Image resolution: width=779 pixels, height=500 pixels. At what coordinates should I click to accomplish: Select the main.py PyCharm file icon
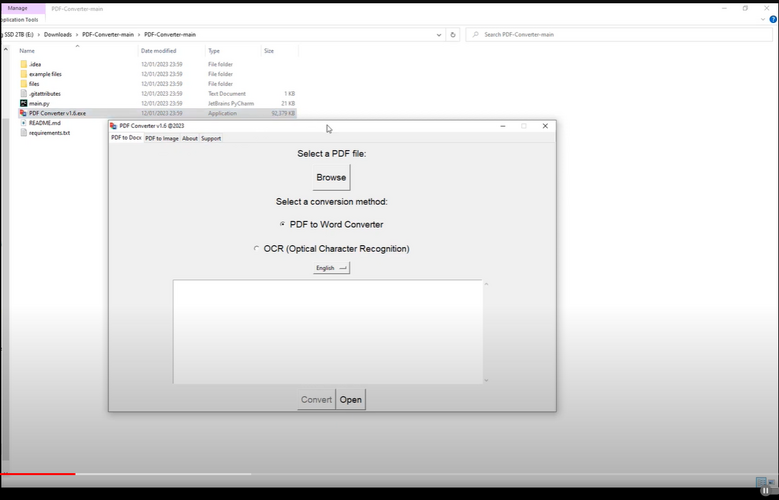(x=24, y=103)
